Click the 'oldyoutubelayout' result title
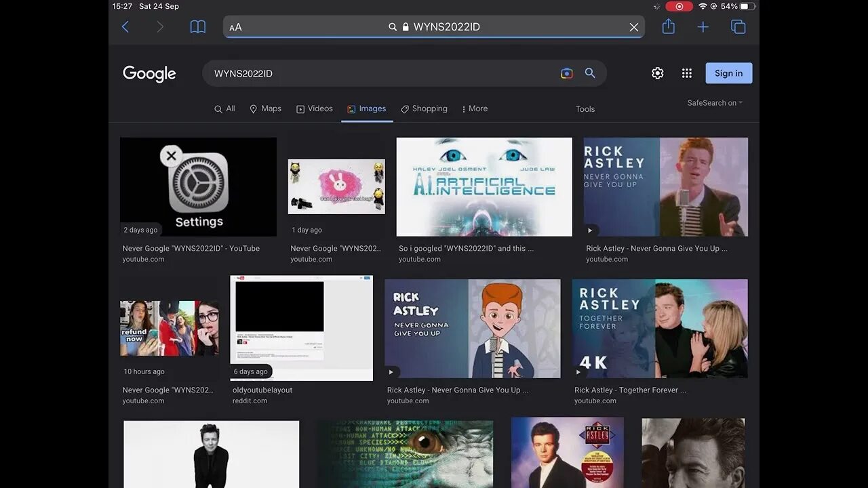Screen dimensions: 868x488 coord(262,390)
